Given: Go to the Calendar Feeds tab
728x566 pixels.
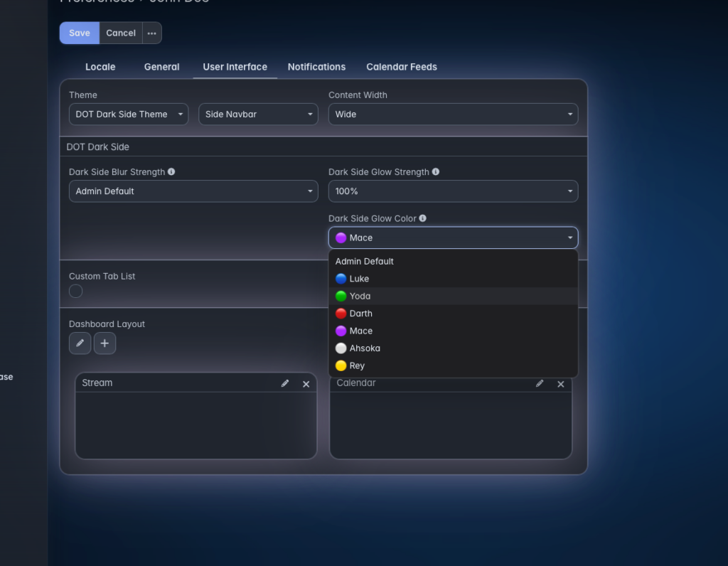Looking at the screenshot, I should pos(402,67).
